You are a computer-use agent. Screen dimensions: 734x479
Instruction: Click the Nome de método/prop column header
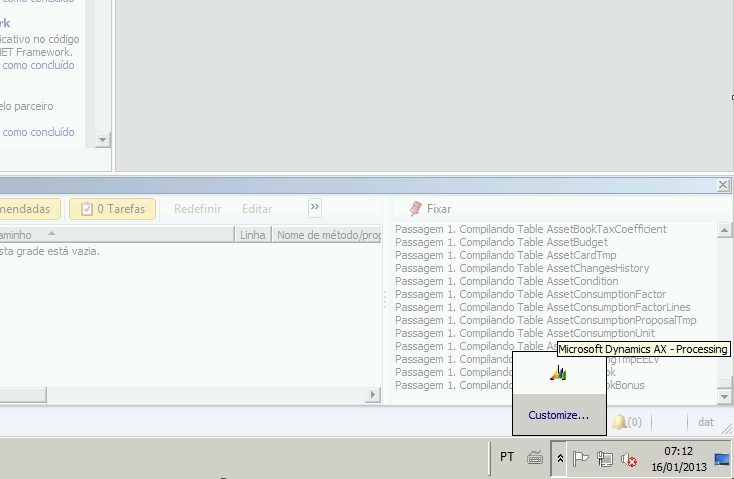click(x=328, y=235)
